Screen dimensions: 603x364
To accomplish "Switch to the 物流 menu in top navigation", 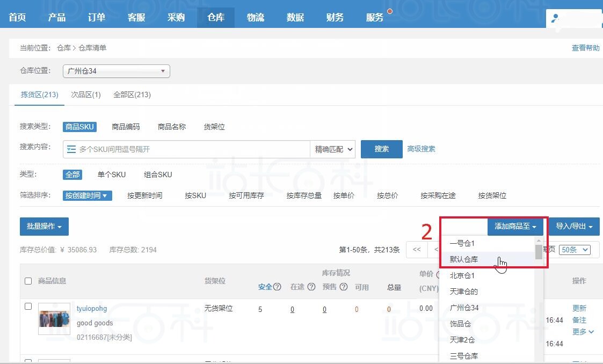I will pyautogui.click(x=255, y=17).
